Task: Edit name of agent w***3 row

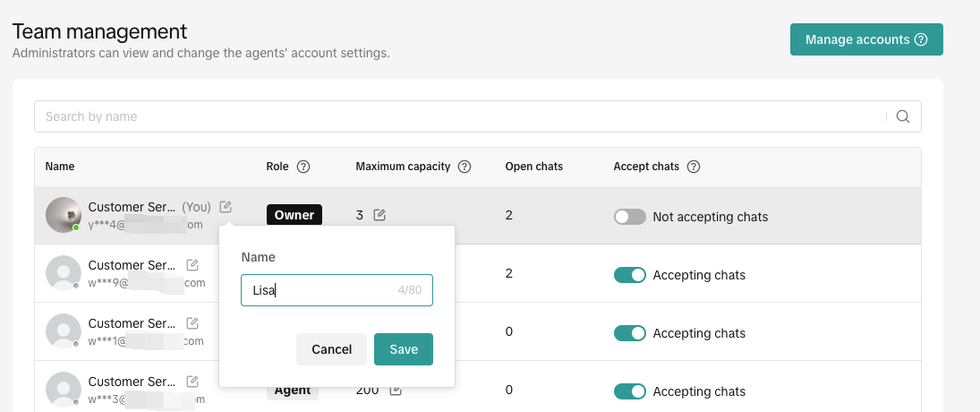Action: pos(192,382)
